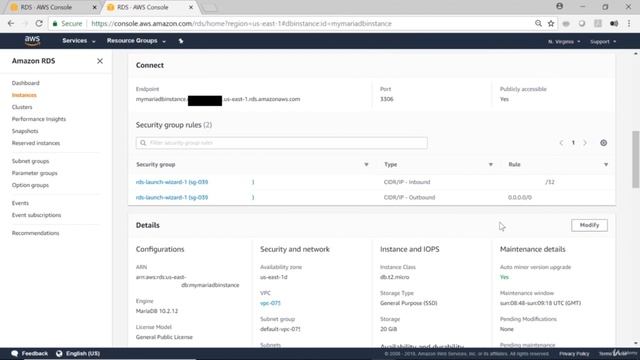
Task: Bookmark this page with the star icon
Action: pos(551,24)
